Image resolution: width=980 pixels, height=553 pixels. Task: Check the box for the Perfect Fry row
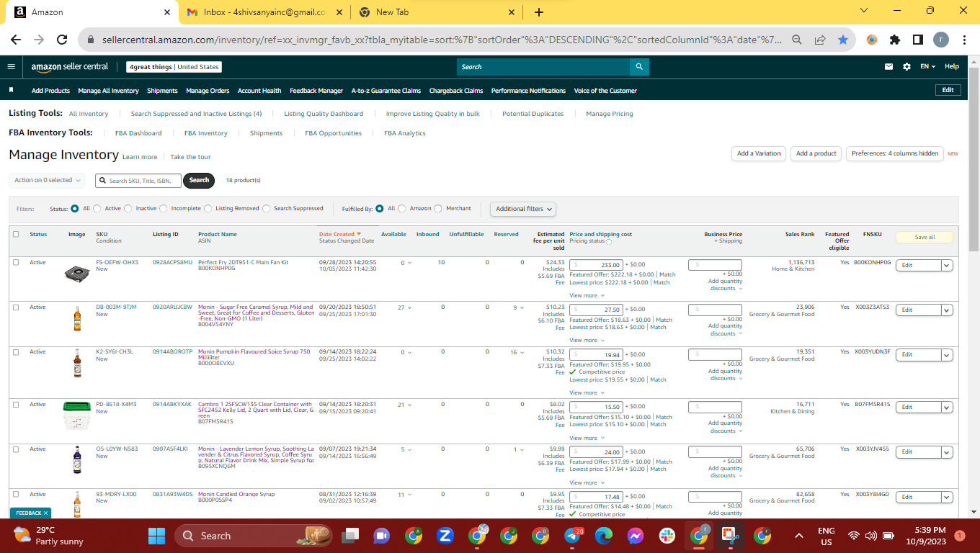(16, 262)
